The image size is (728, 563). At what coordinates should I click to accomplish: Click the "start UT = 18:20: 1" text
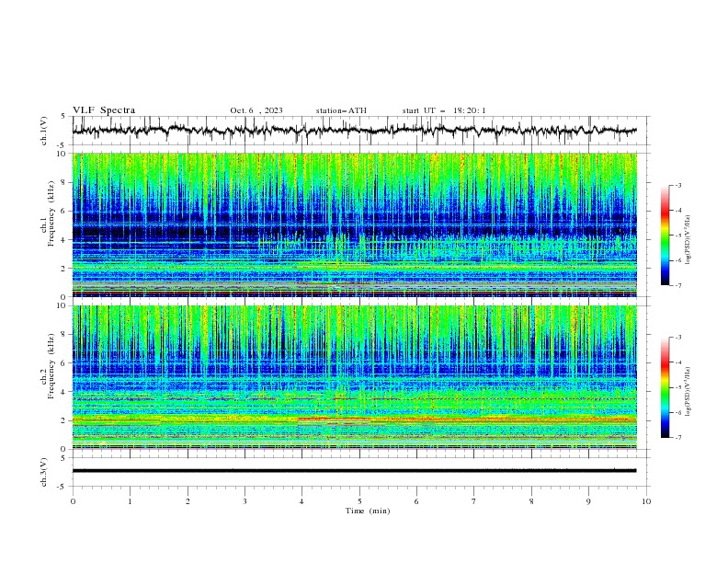pos(444,110)
